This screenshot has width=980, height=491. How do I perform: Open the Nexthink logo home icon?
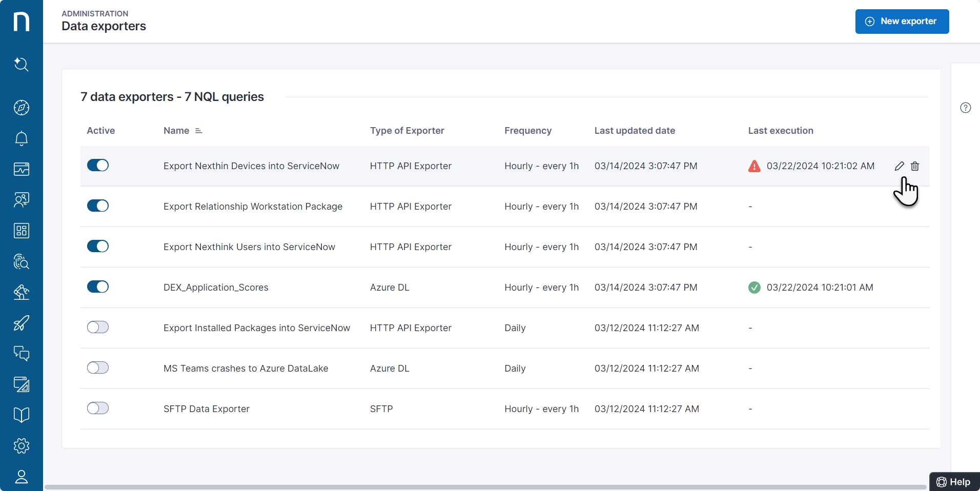click(x=21, y=22)
